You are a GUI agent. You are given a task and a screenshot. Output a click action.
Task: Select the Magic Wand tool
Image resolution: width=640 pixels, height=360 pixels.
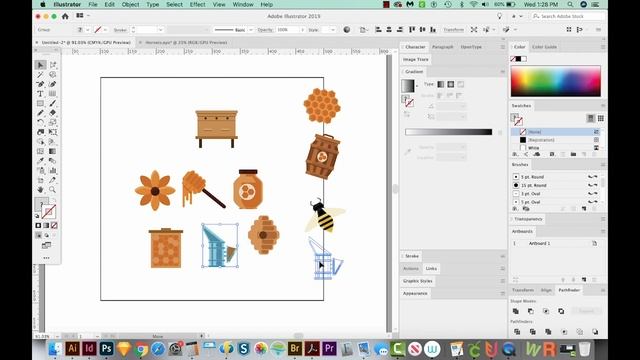pyautogui.click(x=40, y=75)
